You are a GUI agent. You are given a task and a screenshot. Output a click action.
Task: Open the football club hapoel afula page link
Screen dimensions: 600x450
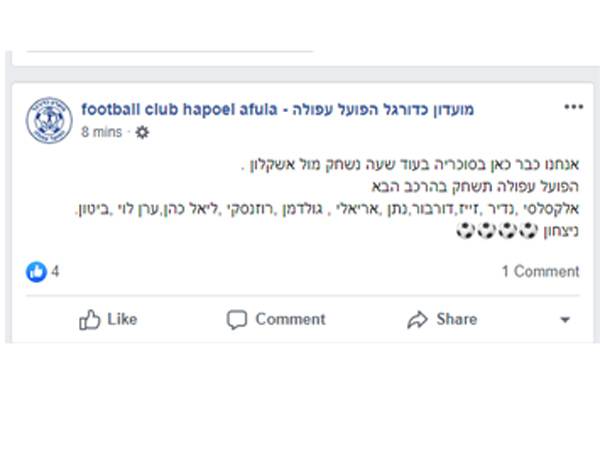click(278, 109)
